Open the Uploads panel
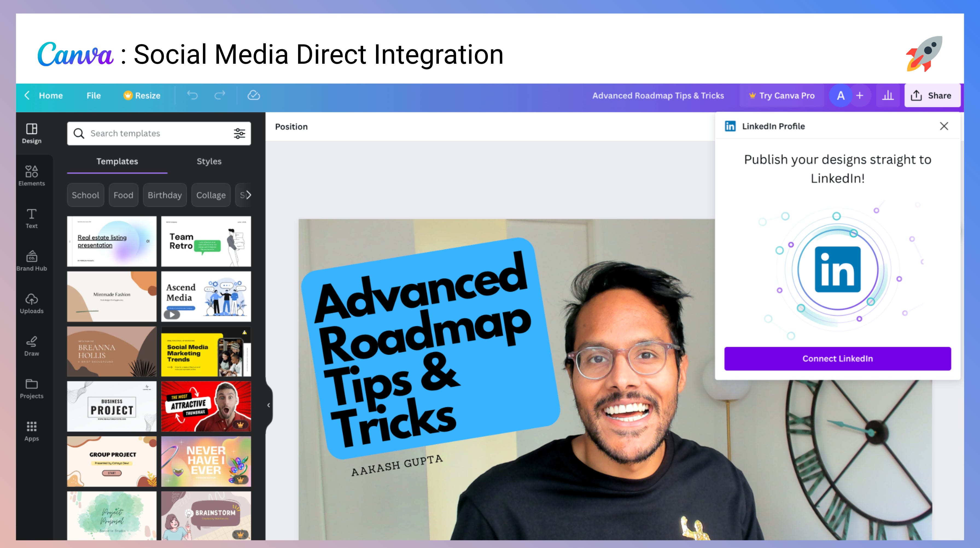Image resolution: width=980 pixels, height=548 pixels. click(x=31, y=304)
